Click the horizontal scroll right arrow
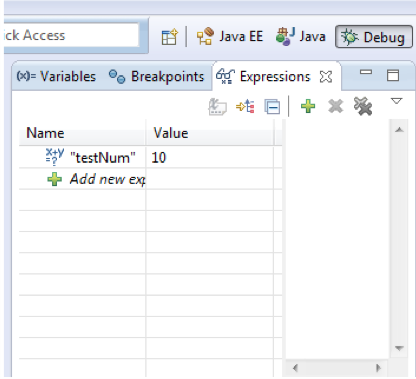 pos(378,368)
